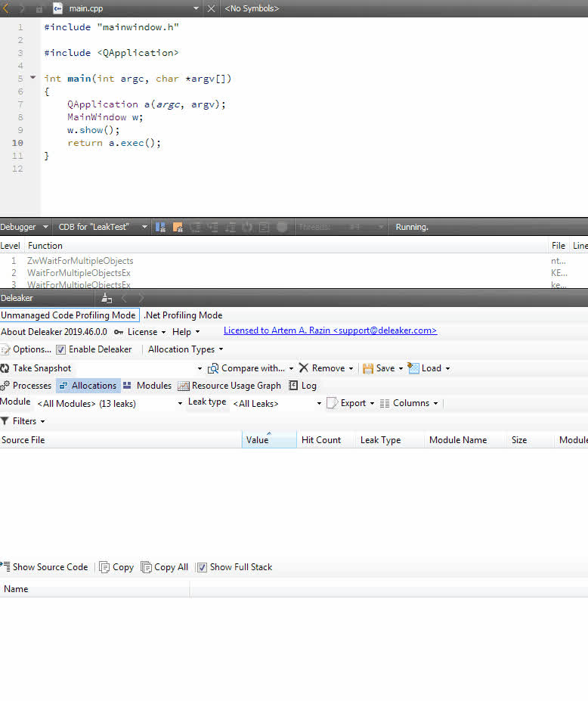Open the Leak type All Leaks dropdown
588x701 pixels.
[277, 404]
